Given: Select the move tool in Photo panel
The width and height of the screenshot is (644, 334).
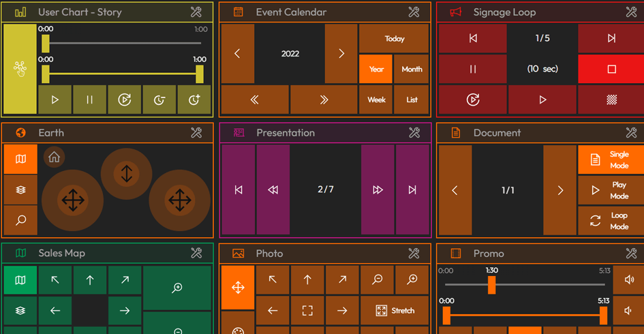Looking at the screenshot, I should tap(238, 287).
